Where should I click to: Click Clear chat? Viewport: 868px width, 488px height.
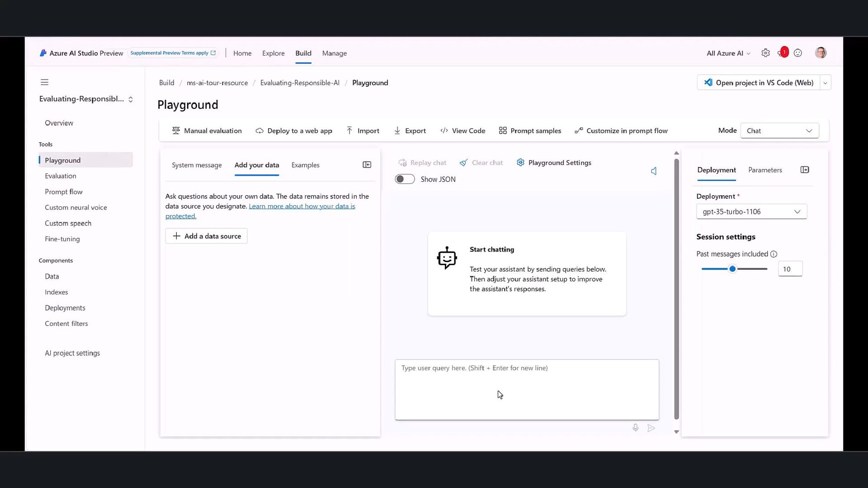tap(481, 163)
